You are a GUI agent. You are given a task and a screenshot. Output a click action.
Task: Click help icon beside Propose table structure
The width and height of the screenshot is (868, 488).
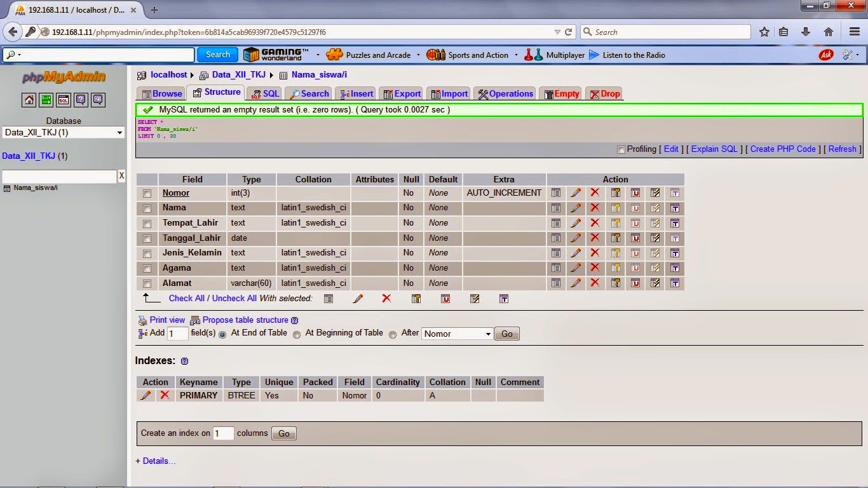coord(294,320)
